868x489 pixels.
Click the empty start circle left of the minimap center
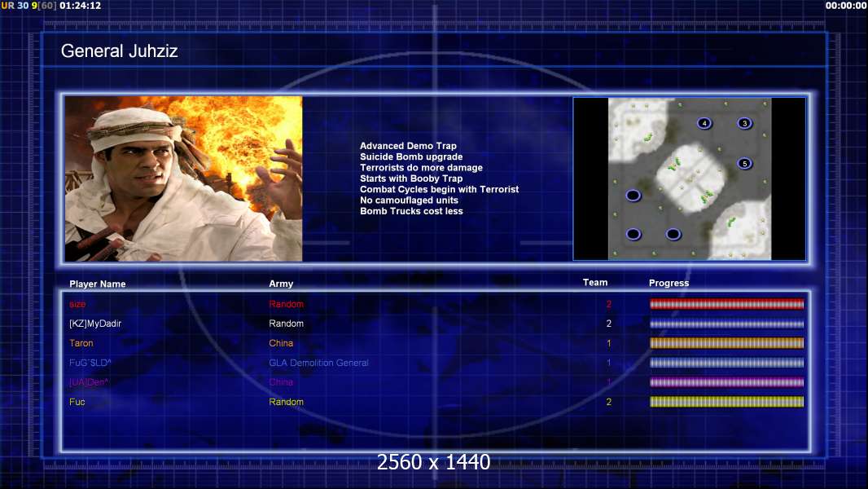633,195
